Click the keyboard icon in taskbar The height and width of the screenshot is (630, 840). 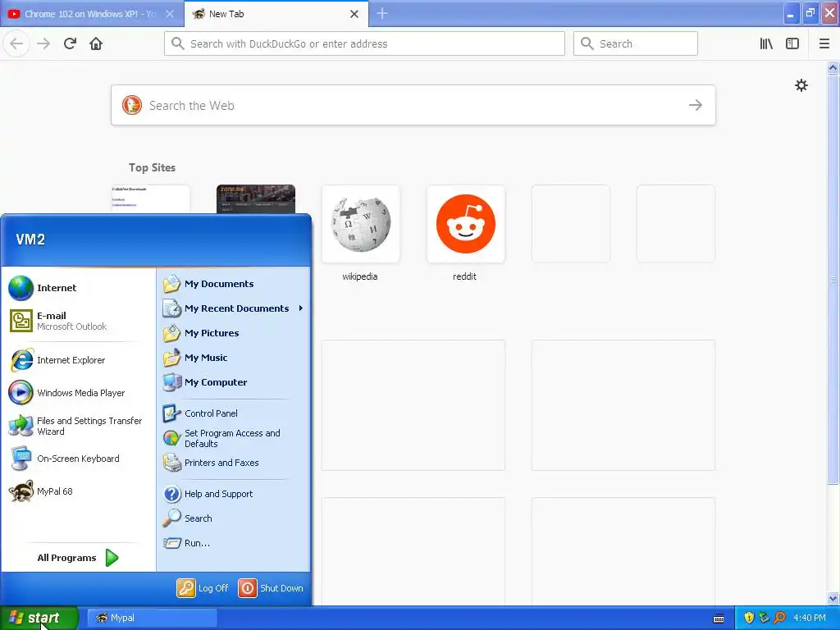click(719, 619)
